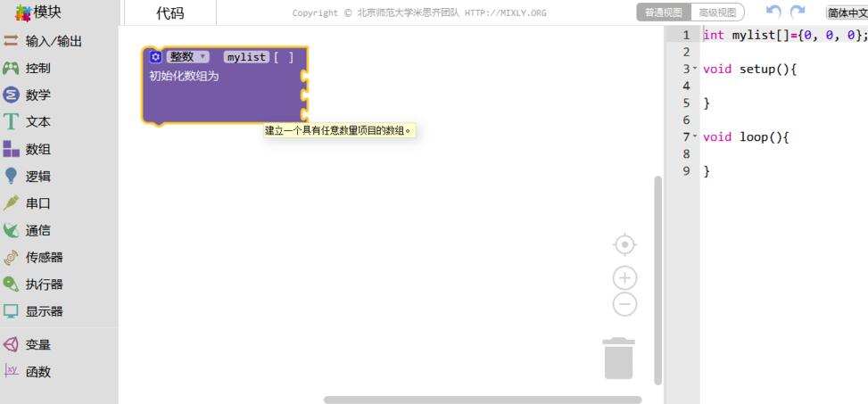Switch to 高级视图 mode
The image size is (868, 404).
717,12
